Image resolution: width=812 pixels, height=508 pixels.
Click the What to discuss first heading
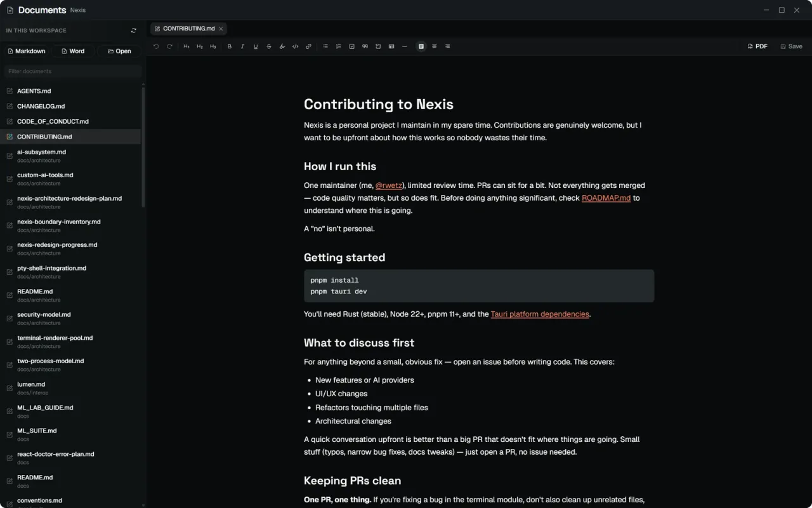[359, 343]
